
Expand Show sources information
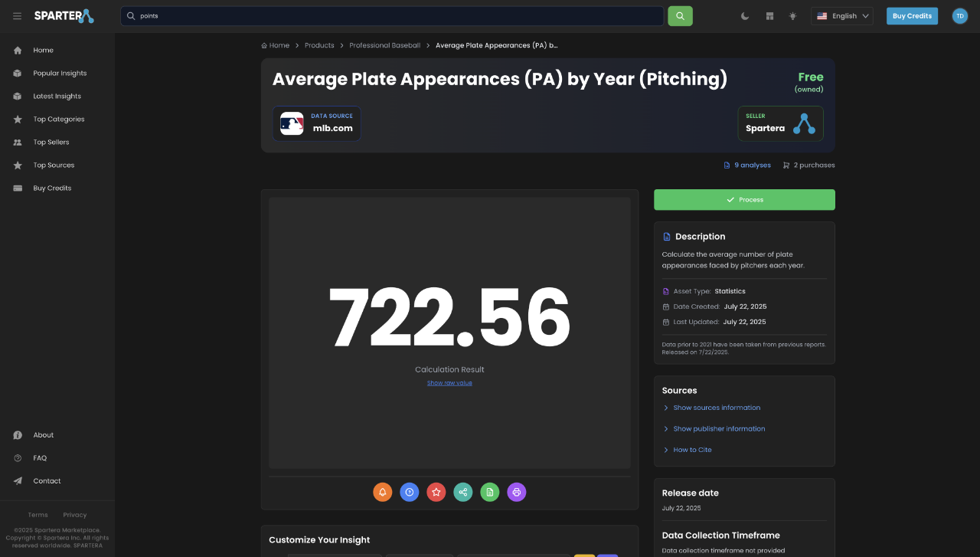pos(716,408)
